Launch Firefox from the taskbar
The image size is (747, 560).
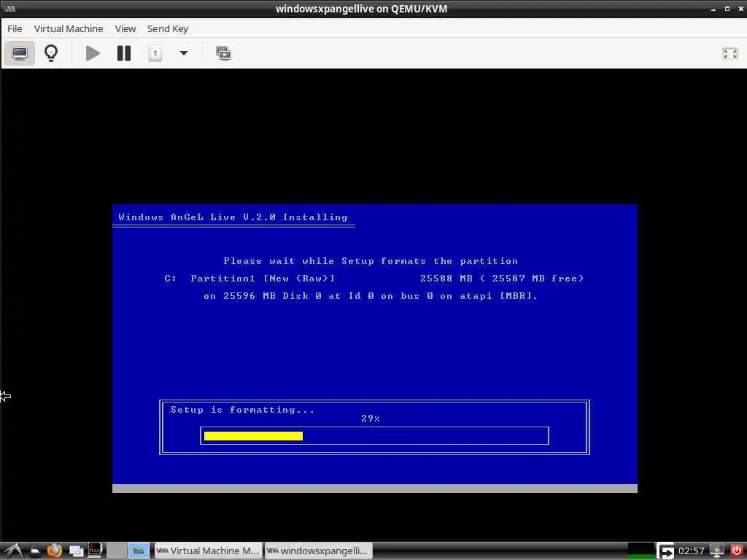click(x=55, y=551)
